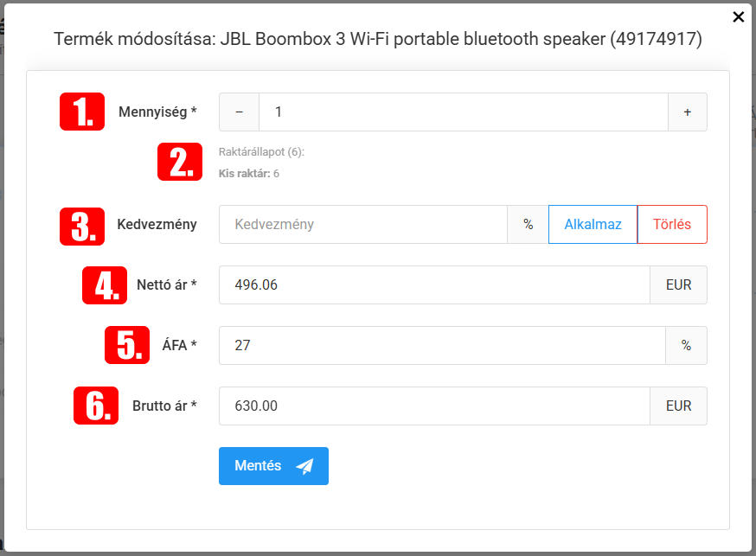Click the Kedvezmény field label

[157, 225]
